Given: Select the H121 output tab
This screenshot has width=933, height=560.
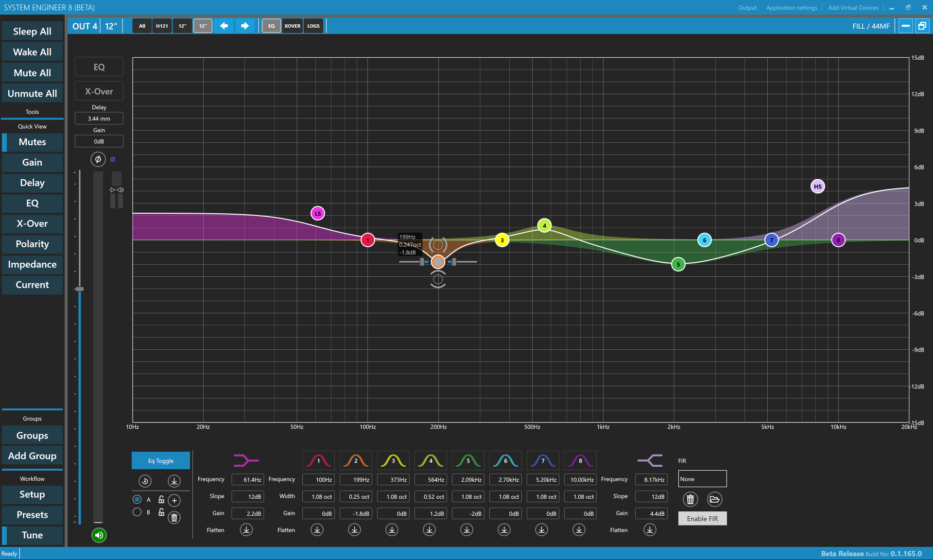Looking at the screenshot, I should [162, 26].
